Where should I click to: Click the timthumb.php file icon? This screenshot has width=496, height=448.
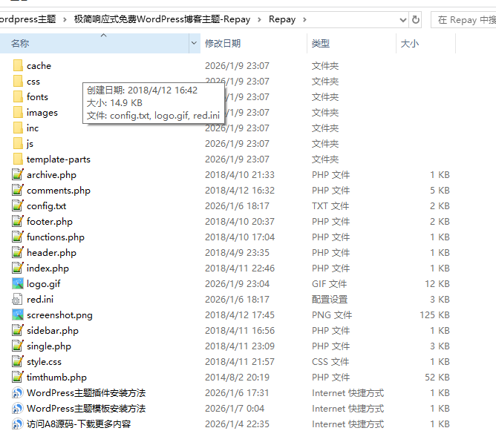pyautogui.click(x=18, y=378)
